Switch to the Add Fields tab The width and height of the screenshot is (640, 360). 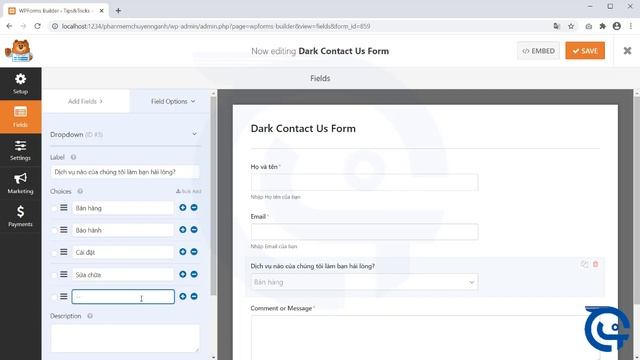[85, 101]
